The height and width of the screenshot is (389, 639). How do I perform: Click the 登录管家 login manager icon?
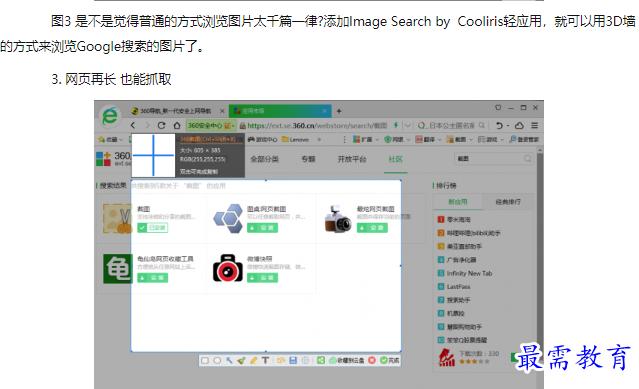tap(524, 139)
